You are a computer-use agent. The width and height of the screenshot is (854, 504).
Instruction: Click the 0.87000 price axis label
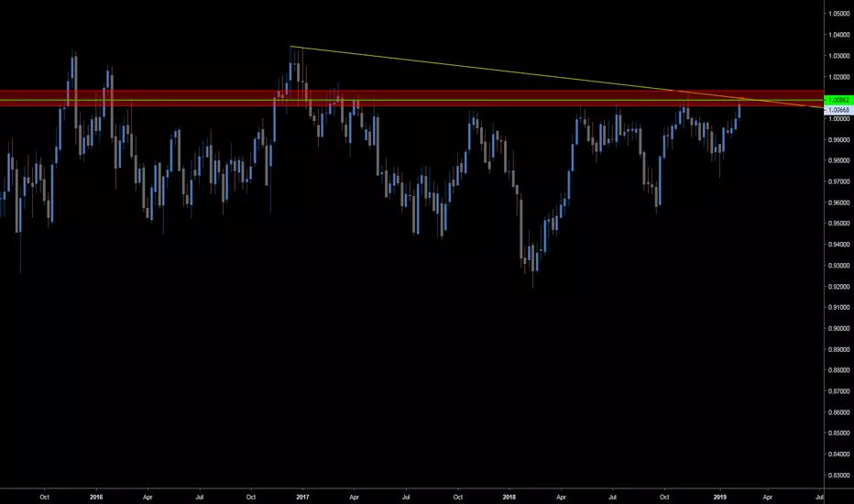[839, 391]
